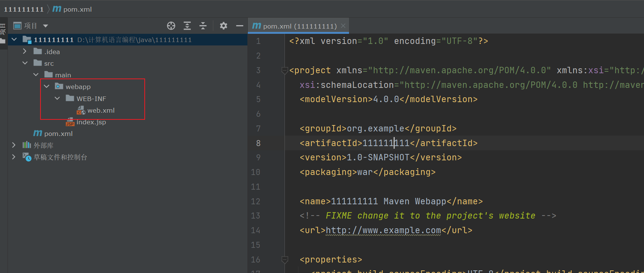Fold the properties block at line 16
644x273 pixels.
click(285, 259)
